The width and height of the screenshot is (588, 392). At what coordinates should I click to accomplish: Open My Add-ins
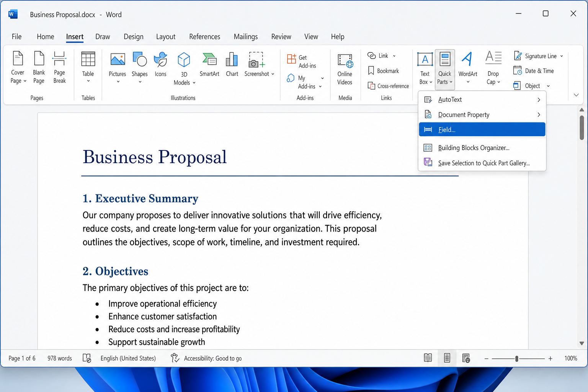[305, 82]
